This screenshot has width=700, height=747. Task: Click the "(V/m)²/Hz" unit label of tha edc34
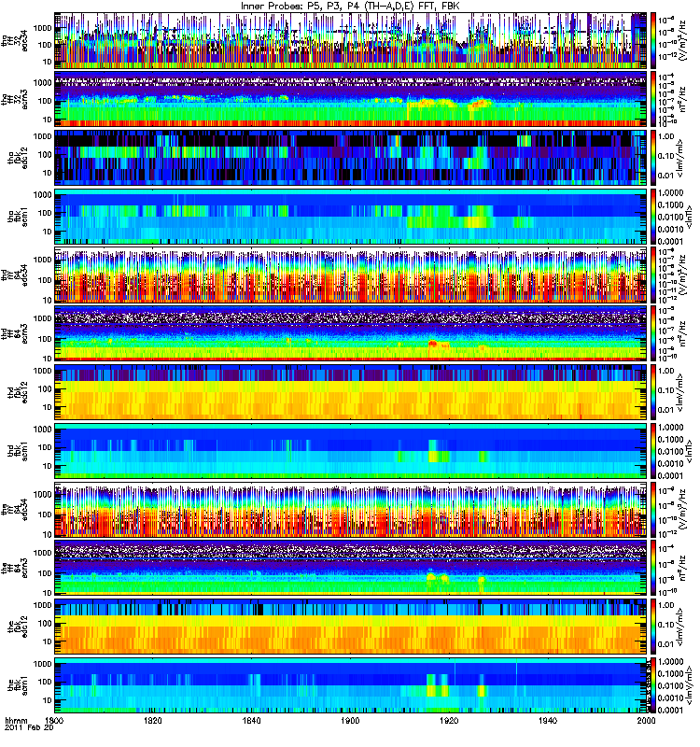coord(682,40)
